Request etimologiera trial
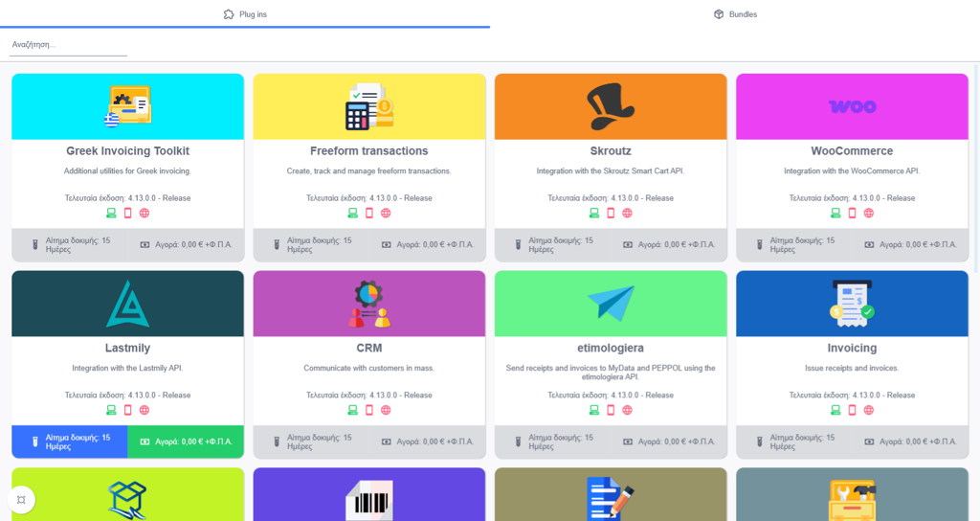The height and width of the screenshot is (521, 980). pyautogui.click(x=552, y=442)
